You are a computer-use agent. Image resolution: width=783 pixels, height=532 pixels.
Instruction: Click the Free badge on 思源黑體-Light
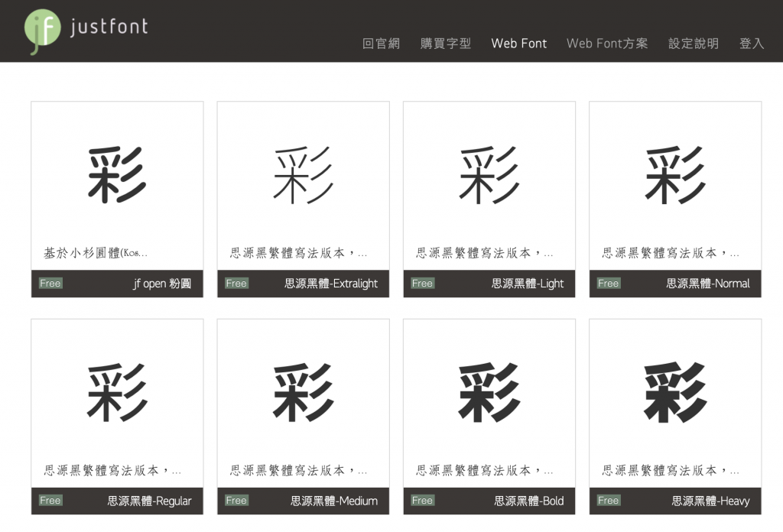click(x=422, y=284)
